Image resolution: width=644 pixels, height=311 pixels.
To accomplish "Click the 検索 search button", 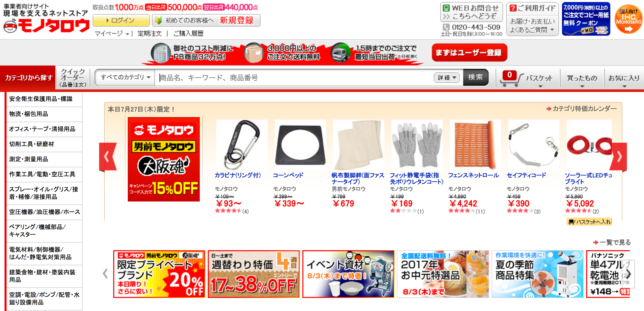I will coord(475,77).
